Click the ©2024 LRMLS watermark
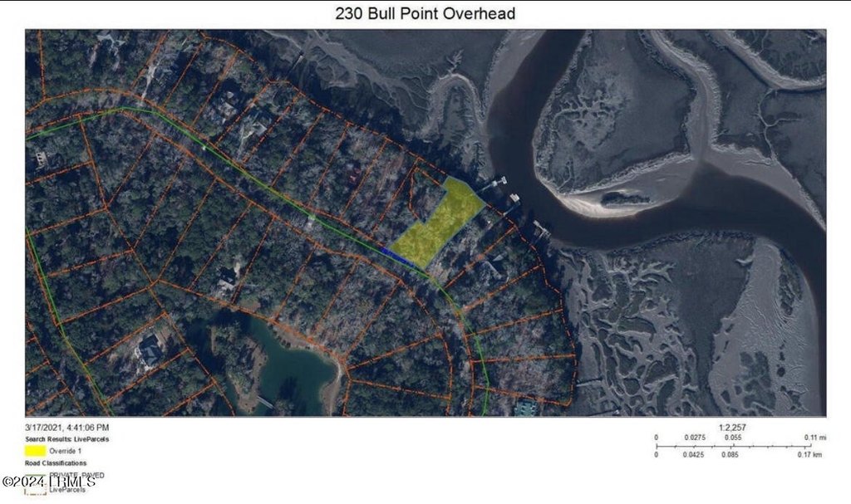This screenshot has height=504, width=851. [x=48, y=481]
